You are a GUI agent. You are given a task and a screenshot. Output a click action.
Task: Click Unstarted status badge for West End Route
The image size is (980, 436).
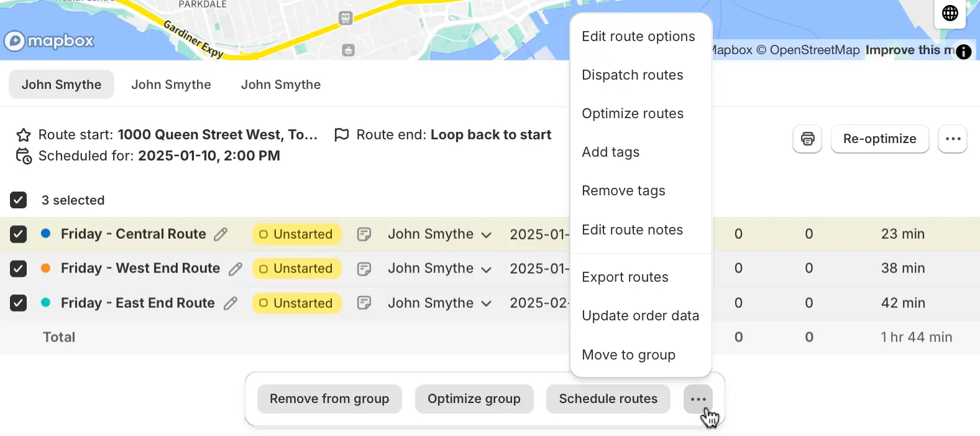point(296,269)
